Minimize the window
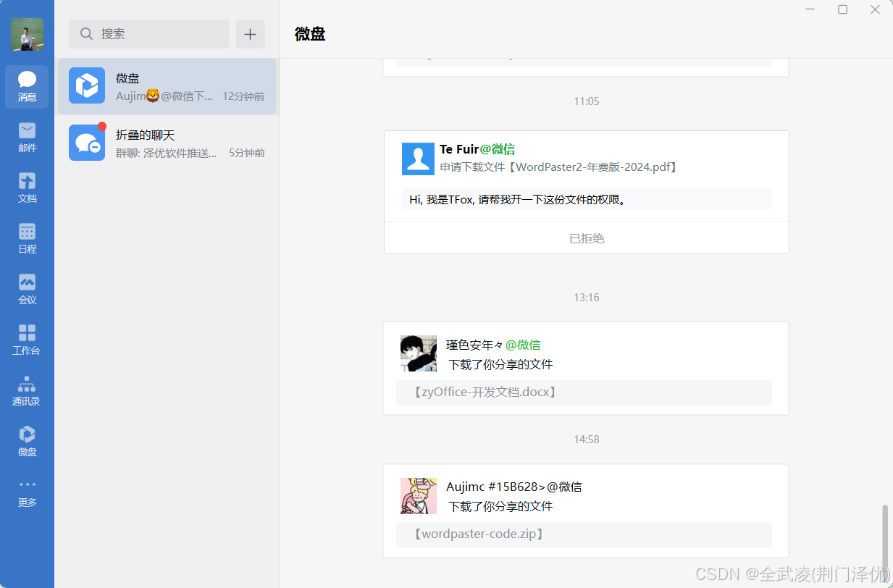Viewport: 893px width, 588px height. pos(810,9)
